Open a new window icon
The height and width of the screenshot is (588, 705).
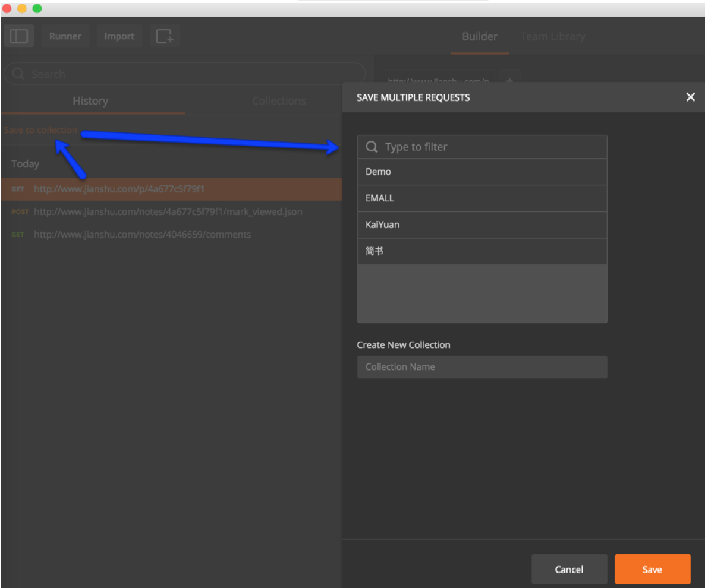click(x=165, y=36)
